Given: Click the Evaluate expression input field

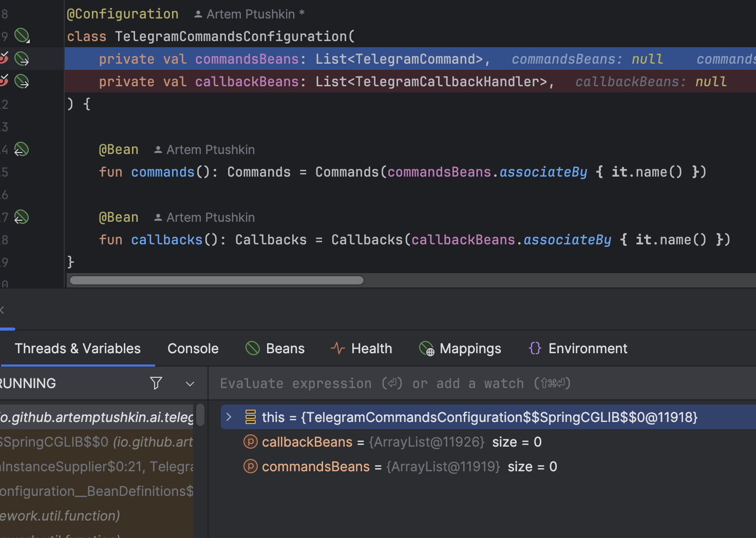Looking at the screenshot, I should coord(482,383).
